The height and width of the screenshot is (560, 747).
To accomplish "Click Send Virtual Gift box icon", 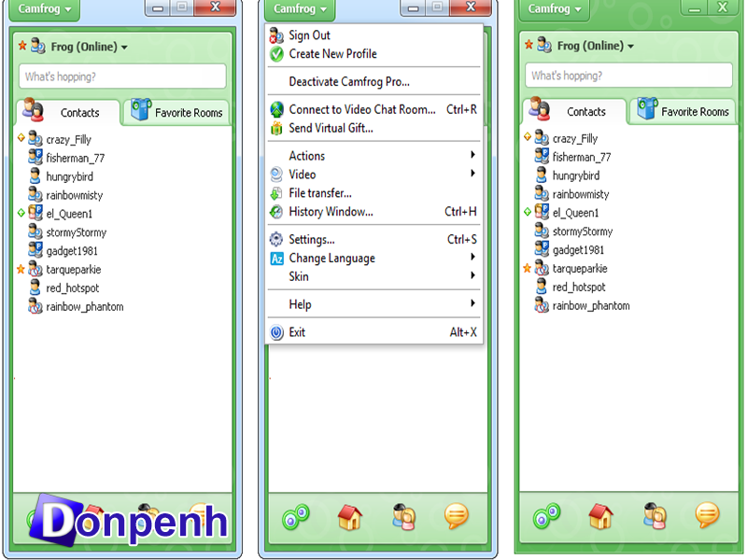I will (x=276, y=128).
